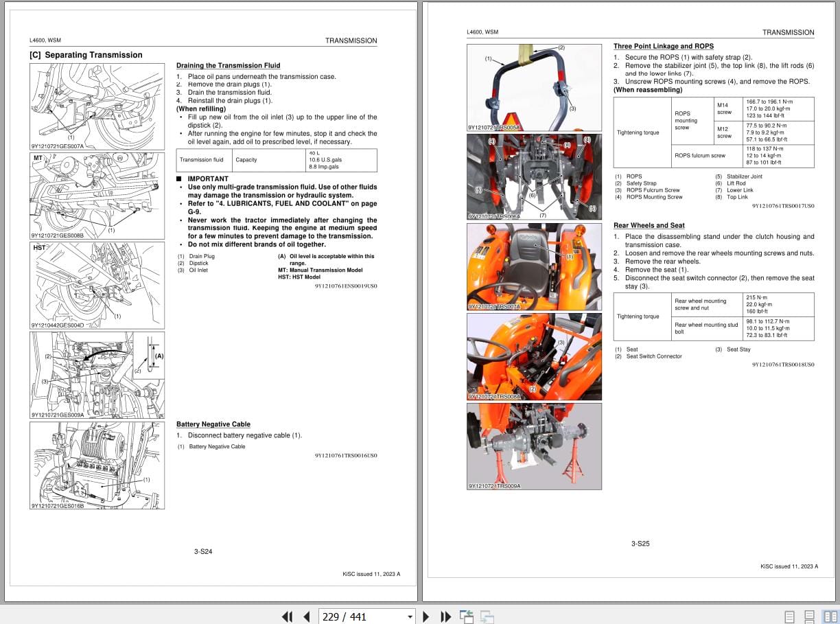Click the battery illustration 9Y1210721GES016B
The width and height of the screenshot is (840, 624).
pos(97,465)
